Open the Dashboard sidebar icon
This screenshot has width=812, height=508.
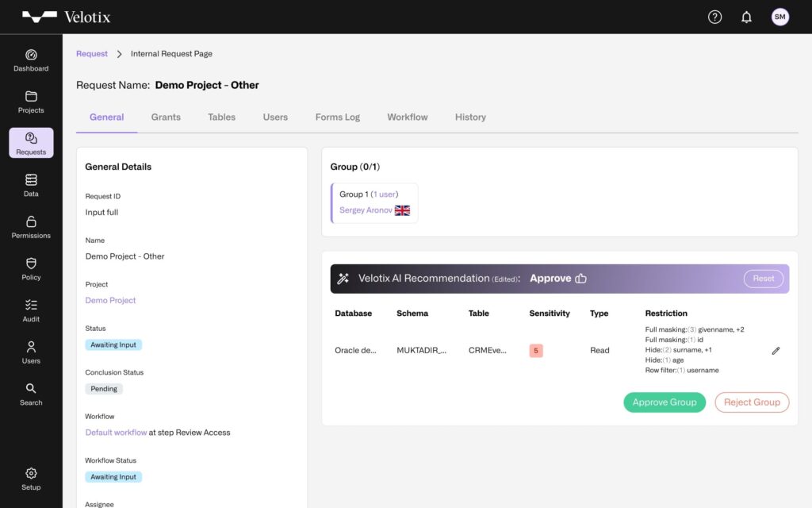pyautogui.click(x=31, y=60)
